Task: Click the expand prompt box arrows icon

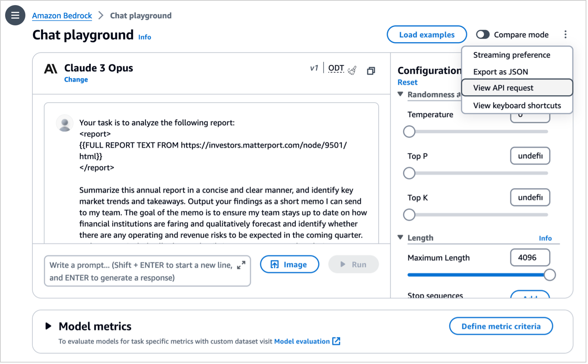Action: click(241, 265)
